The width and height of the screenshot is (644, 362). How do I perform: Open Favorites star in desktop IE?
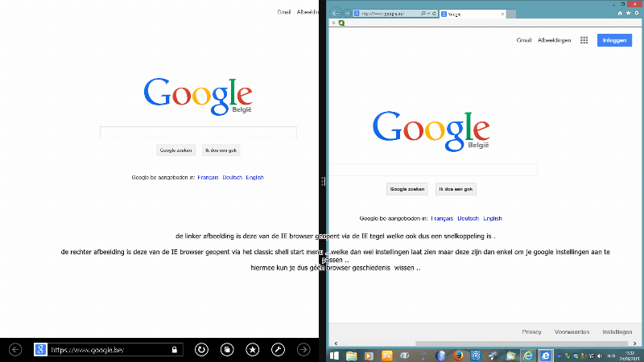click(628, 13)
